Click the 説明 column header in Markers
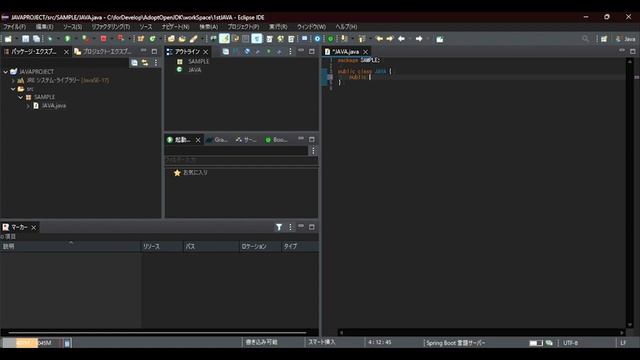 point(70,247)
